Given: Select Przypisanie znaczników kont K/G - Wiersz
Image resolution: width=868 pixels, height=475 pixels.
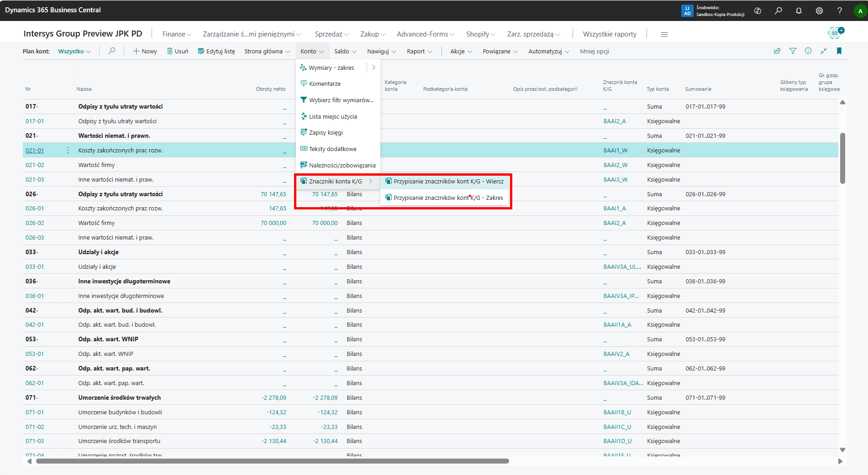Looking at the screenshot, I should pos(445,181).
